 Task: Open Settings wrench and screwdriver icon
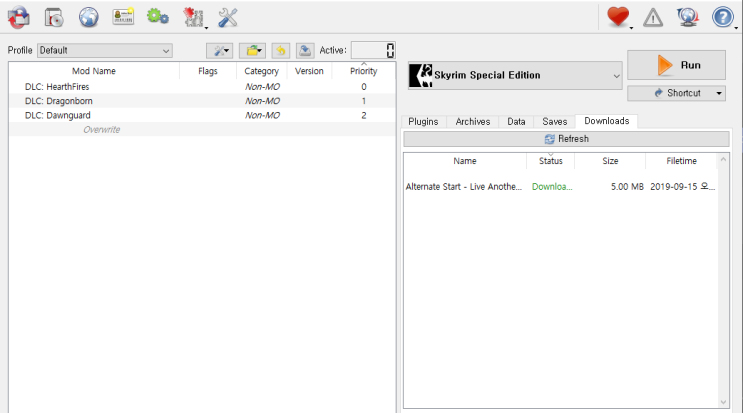[228, 18]
